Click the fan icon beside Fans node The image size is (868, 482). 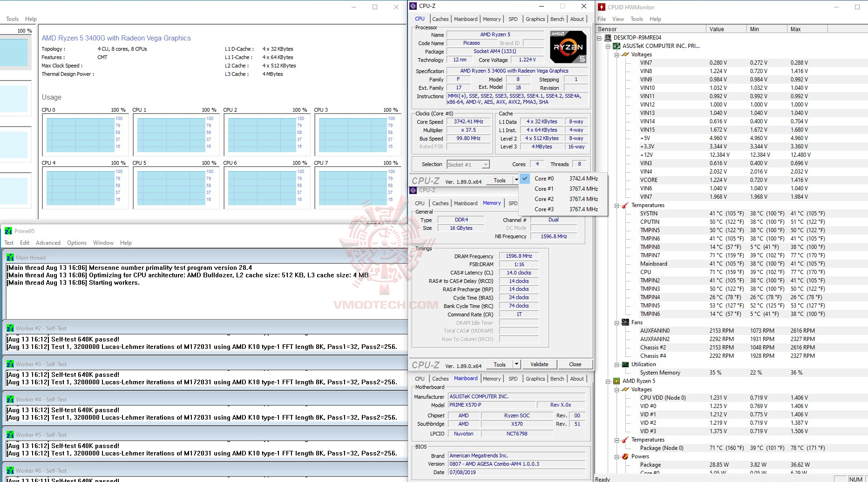[x=625, y=322]
